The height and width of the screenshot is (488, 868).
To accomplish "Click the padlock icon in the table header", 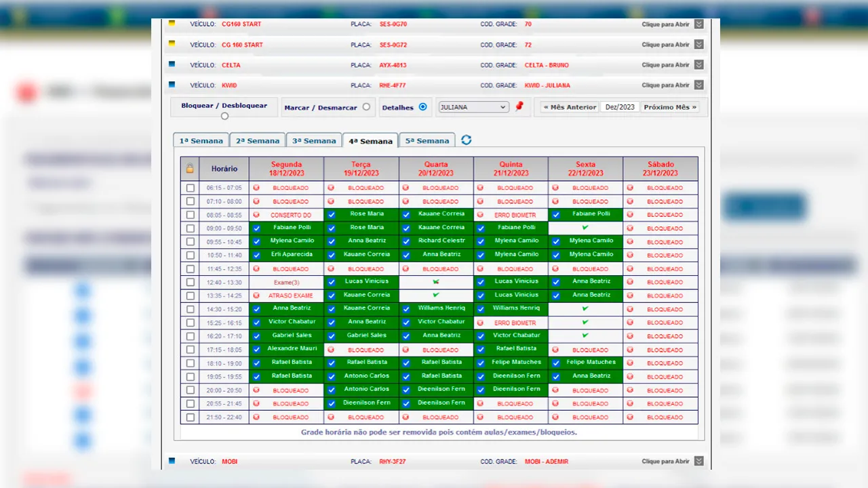I will pyautogui.click(x=190, y=168).
